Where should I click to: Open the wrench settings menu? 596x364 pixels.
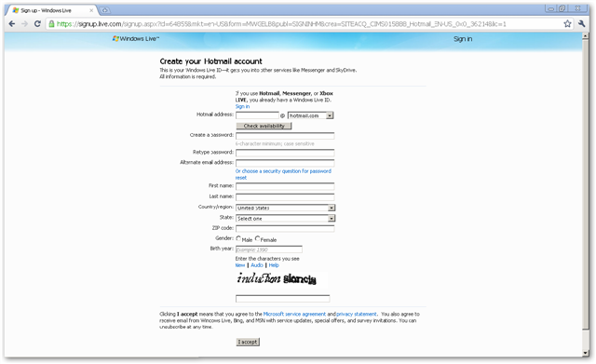(581, 24)
